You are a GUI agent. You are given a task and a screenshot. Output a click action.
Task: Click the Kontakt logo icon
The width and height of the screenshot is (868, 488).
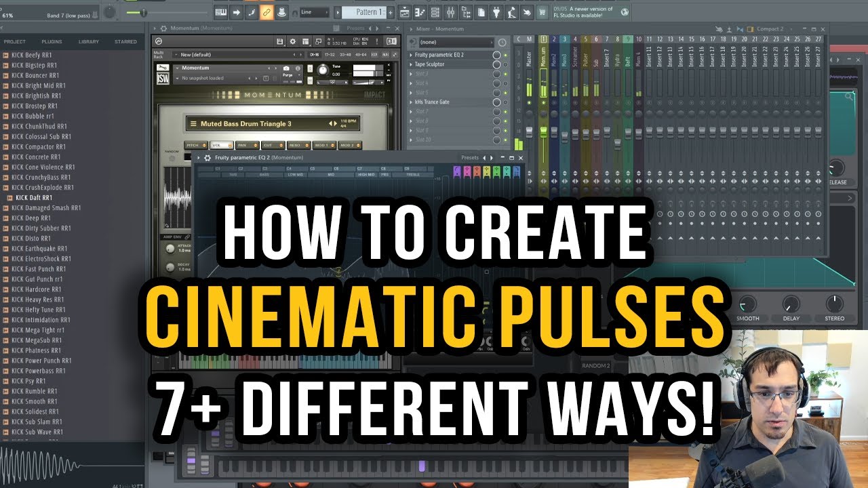[159, 41]
